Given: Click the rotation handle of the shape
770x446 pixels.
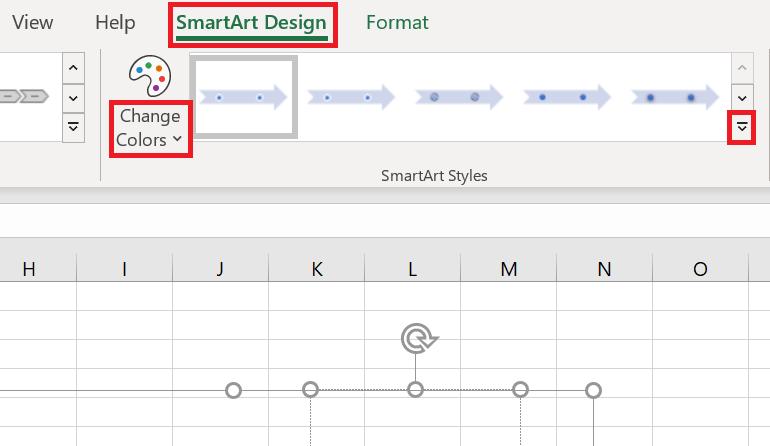Looking at the screenshot, I should pyautogui.click(x=419, y=338).
